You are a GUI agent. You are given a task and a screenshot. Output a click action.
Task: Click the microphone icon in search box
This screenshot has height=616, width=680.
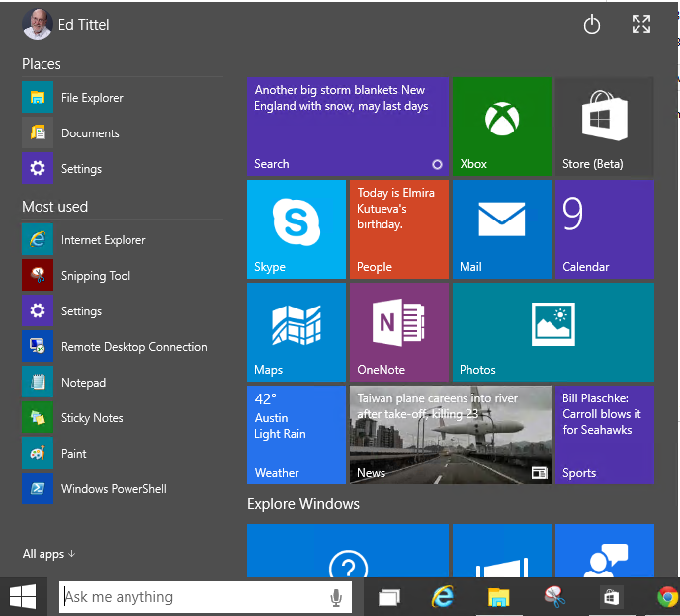point(336,597)
